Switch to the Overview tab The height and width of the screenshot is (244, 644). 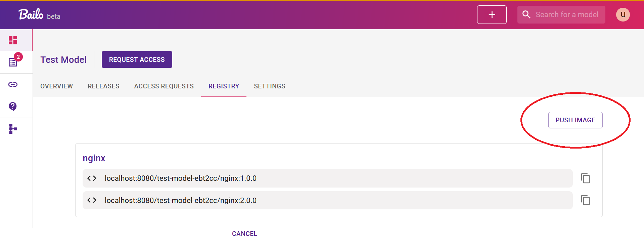pyautogui.click(x=56, y=86)
